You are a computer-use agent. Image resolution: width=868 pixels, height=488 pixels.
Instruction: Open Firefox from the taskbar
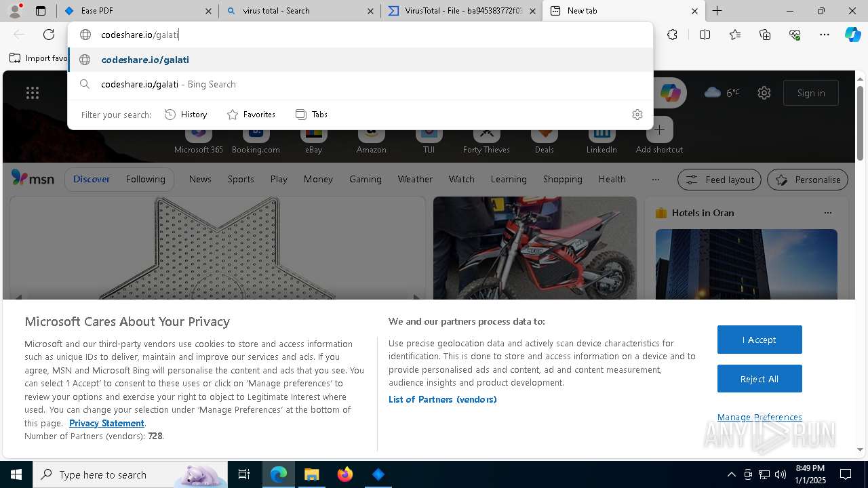(345, 474)
